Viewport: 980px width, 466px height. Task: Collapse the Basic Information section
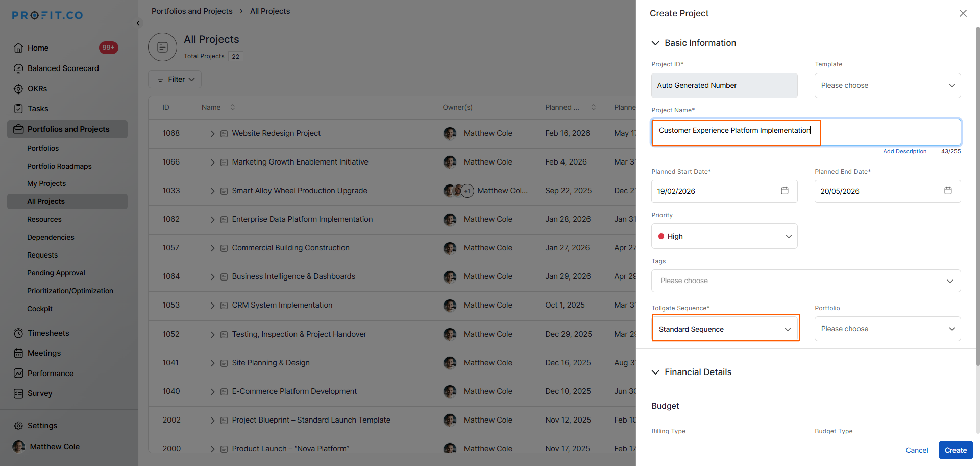pos(655,43)
